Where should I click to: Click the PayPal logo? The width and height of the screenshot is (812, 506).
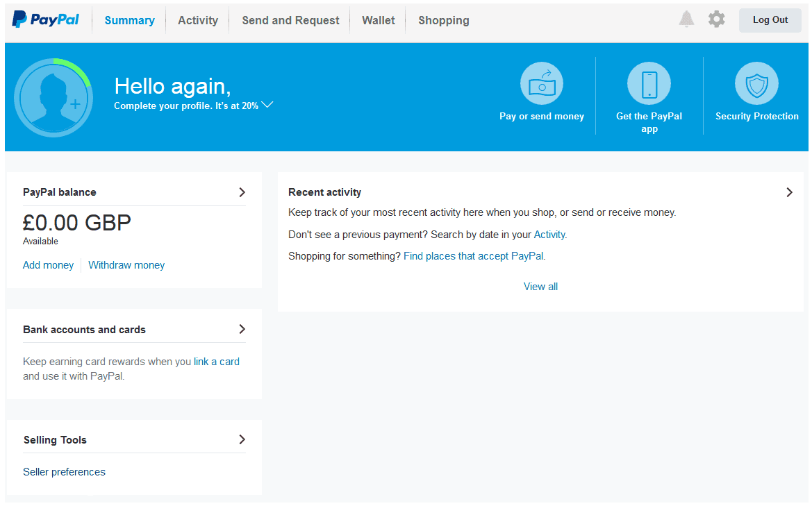click(46, 19)
